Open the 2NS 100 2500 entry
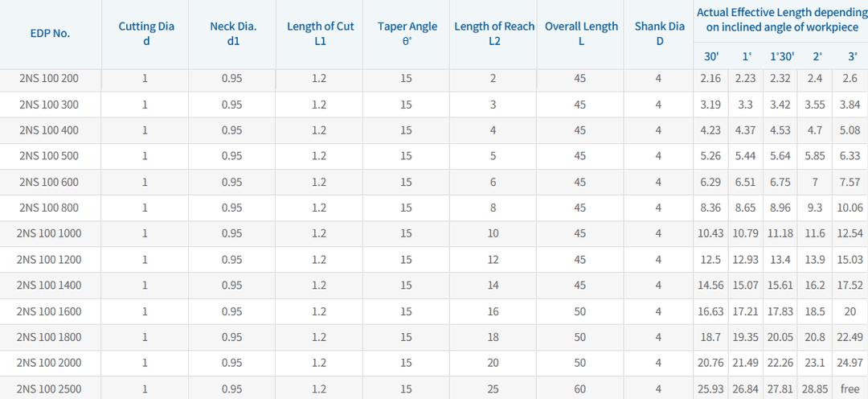The height and width of the screenshot is (399, 868). [49, 389]
